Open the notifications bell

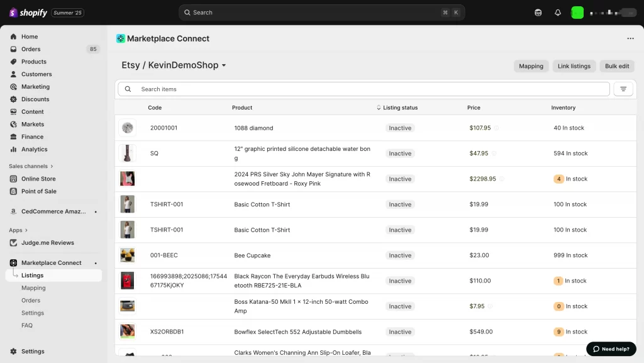coord(558,13)
